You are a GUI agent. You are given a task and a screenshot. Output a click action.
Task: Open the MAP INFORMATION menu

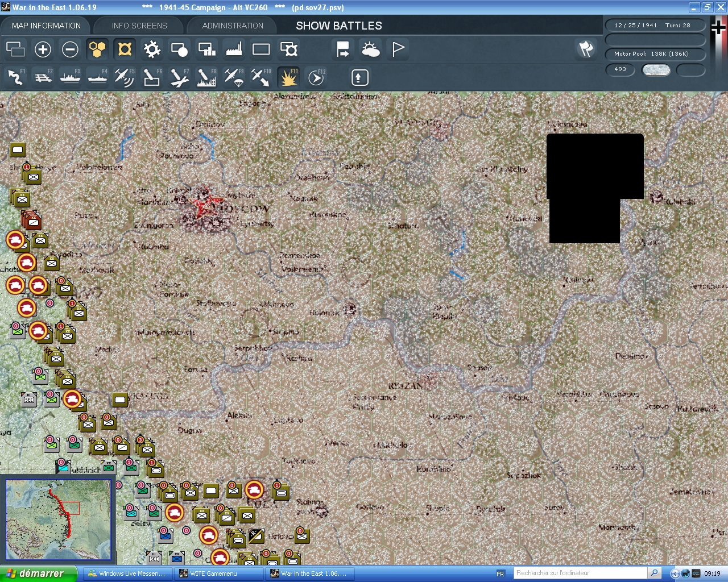(45, 25)
